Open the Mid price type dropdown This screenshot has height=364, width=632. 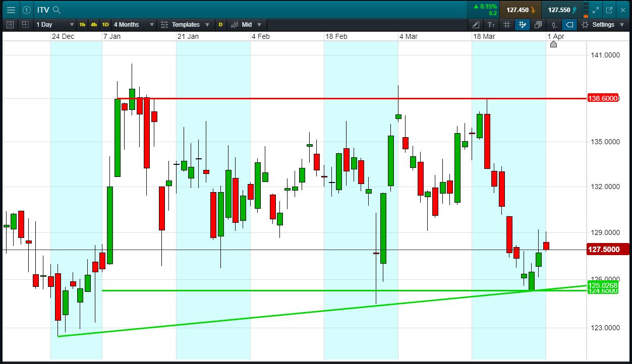click(x=246, y=24)
